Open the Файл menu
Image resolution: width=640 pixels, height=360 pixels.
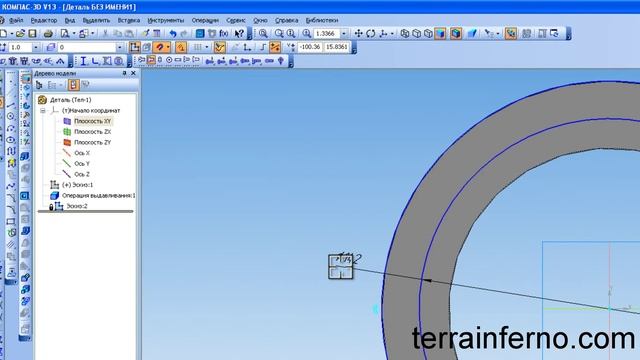[x=16, y=20]
